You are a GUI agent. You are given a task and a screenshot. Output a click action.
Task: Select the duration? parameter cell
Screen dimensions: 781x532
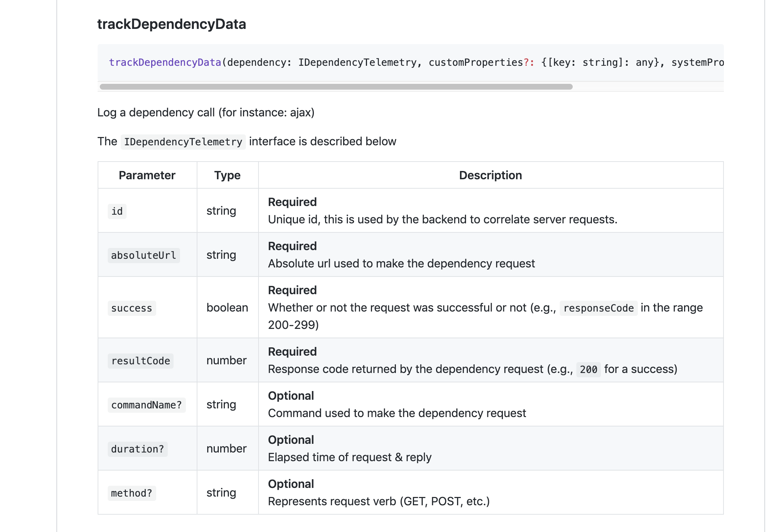click(137, 449)
